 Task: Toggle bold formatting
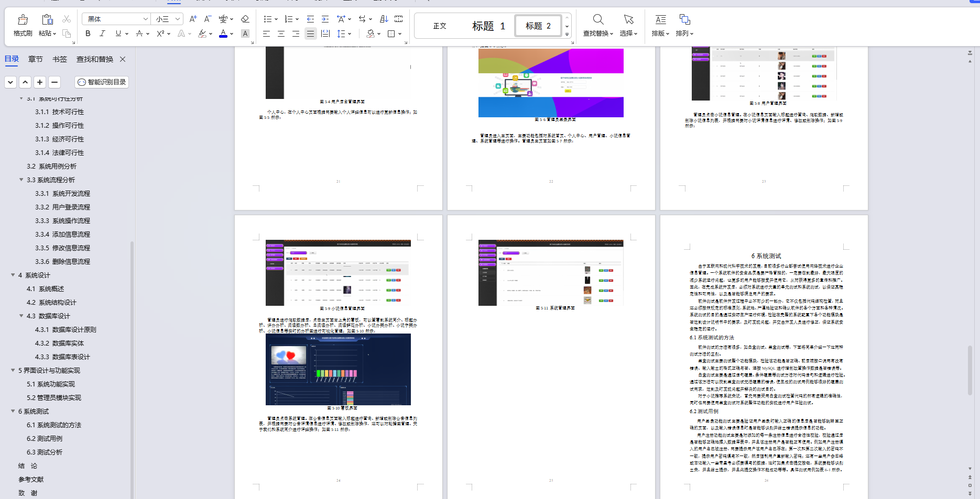tap(88, 34)
